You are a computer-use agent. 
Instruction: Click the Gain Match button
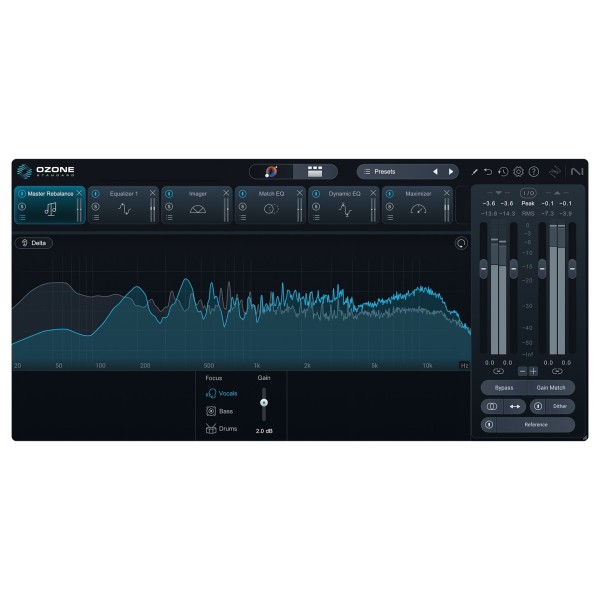coord(551,388)
